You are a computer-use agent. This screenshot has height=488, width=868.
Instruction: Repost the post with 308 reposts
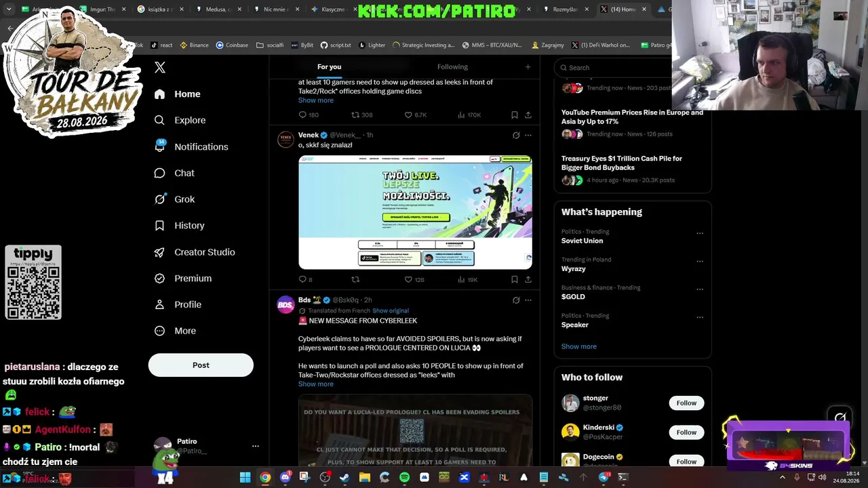361,115
